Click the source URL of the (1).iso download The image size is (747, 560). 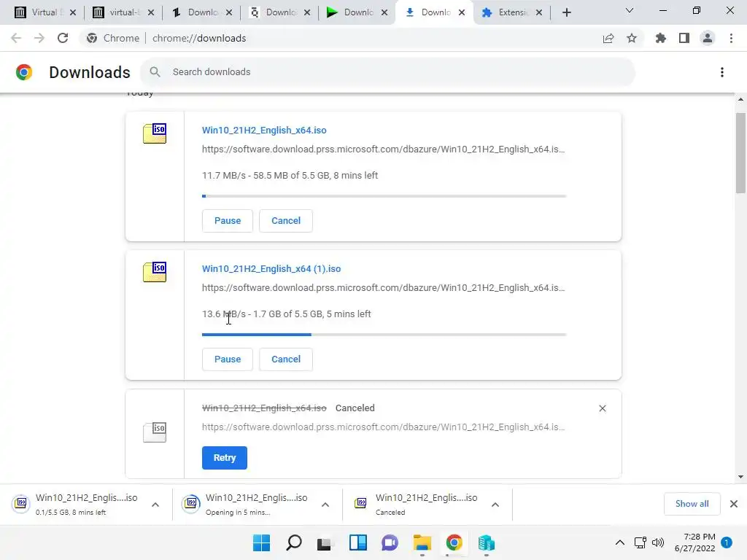(x=383, y=288)
